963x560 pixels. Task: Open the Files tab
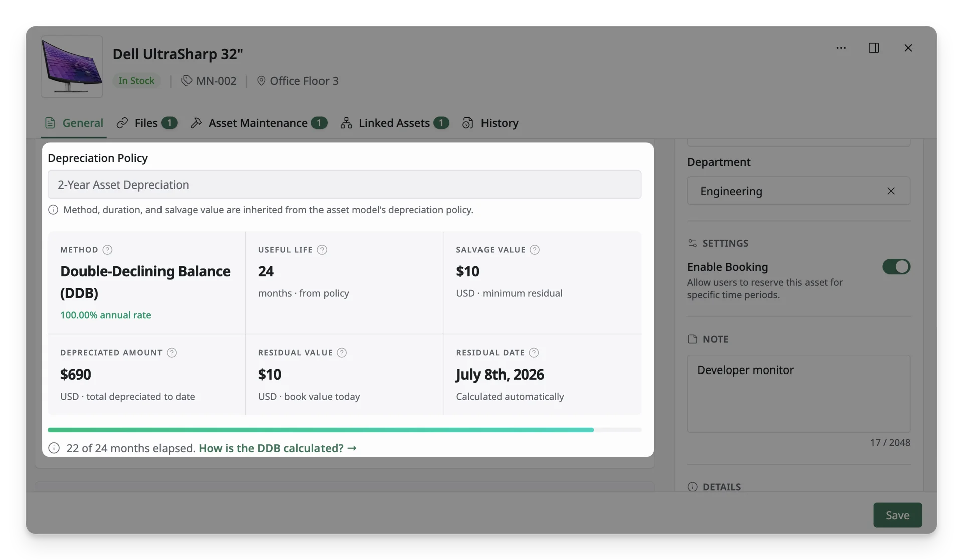coord(146,123)
